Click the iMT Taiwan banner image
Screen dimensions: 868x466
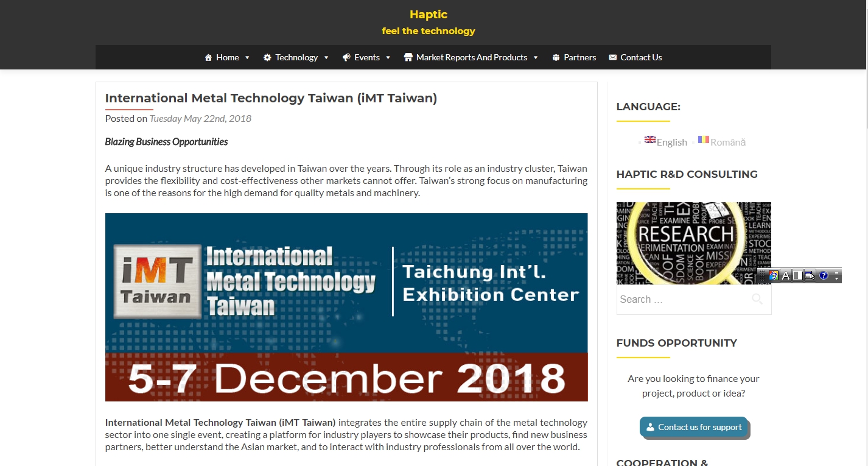click(346, 307)
